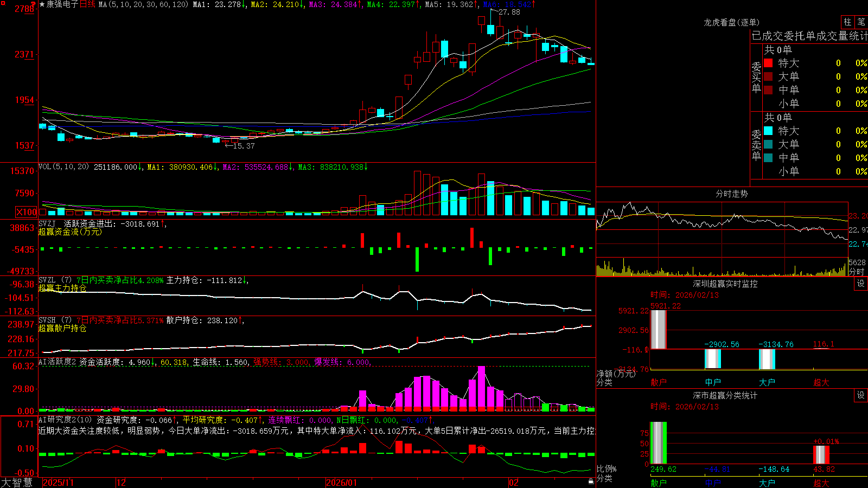Open 设 settings for 深市超赢分类统计
This screenshot has height=488, width=868.
[x=861, y=395]
